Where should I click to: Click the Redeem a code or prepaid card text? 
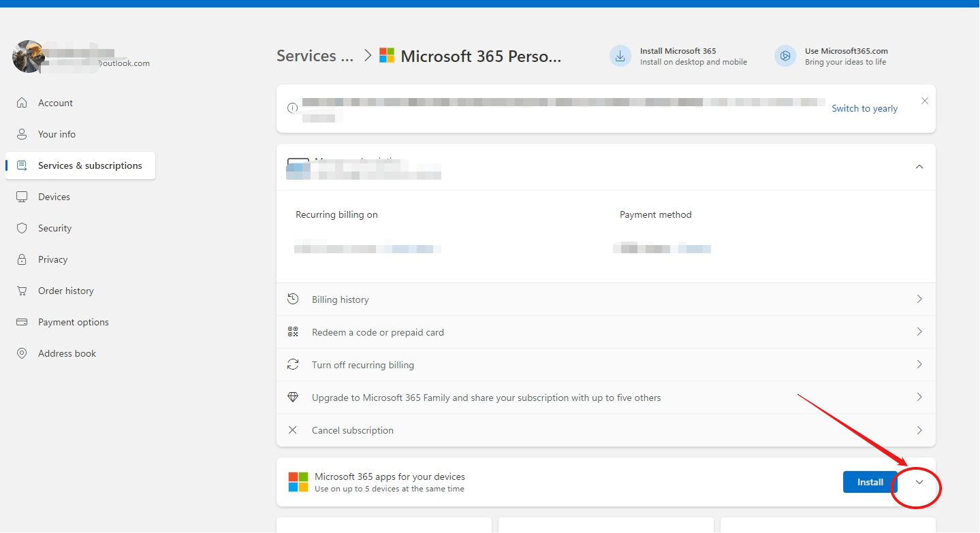pyautogui.click(x=378, y=332)
